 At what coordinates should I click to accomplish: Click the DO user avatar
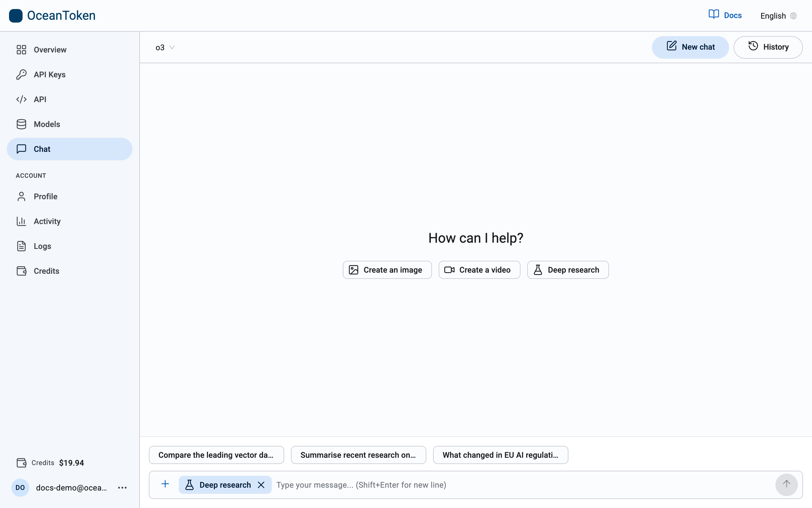(20, 487)
